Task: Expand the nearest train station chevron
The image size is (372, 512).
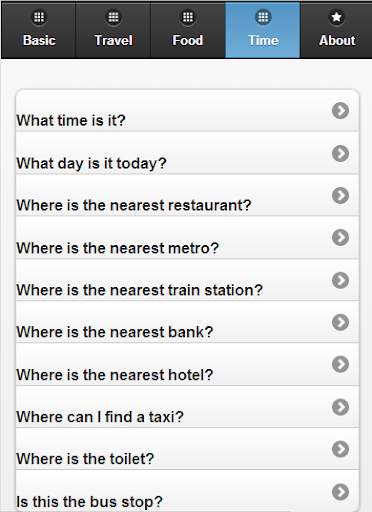Action: coord(340,280)
